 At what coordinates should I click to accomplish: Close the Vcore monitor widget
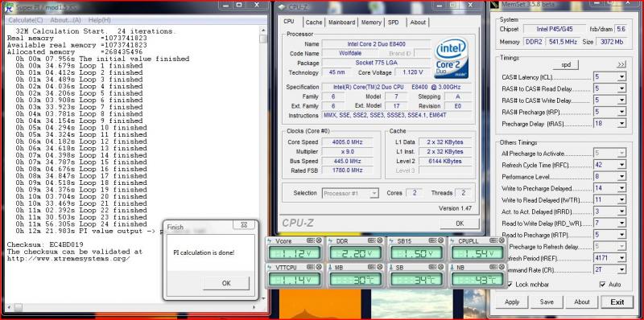(319, 240)
